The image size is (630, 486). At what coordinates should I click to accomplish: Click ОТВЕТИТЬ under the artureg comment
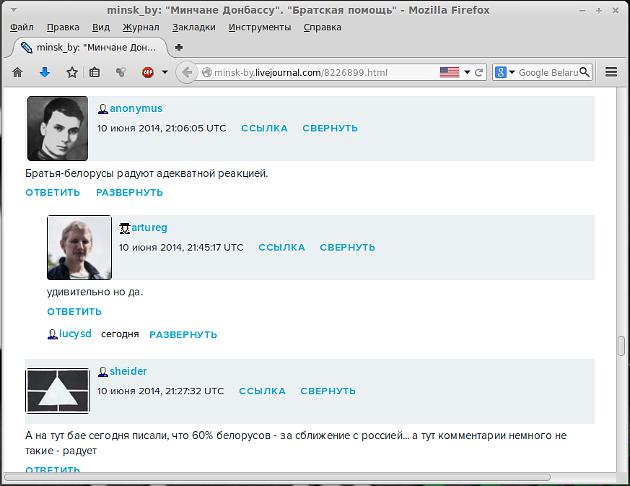click(x=74, y=311)
